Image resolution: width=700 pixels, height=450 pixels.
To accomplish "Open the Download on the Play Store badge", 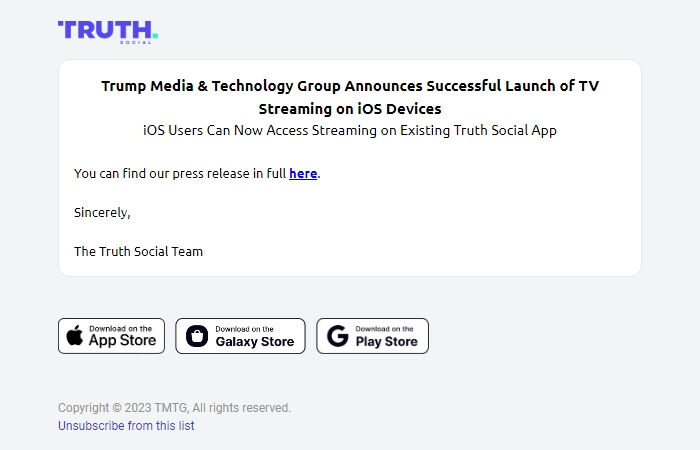I will pyautogui.click(x=372, y=336).
